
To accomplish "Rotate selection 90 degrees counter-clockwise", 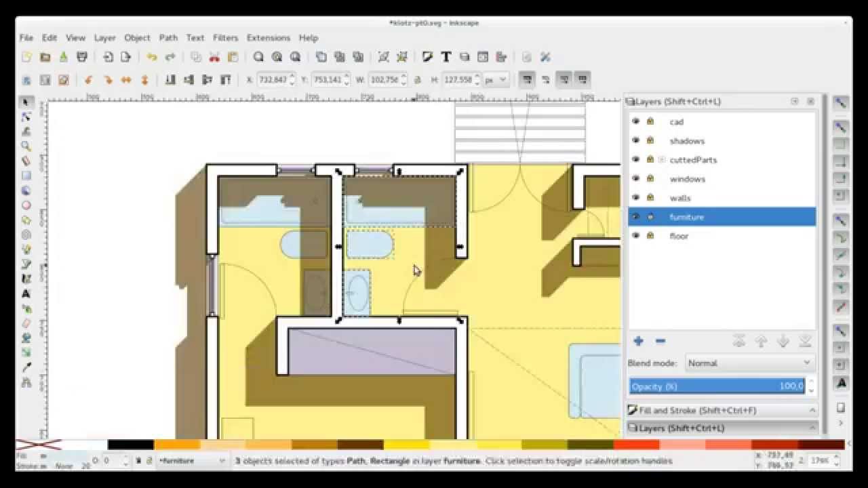I will point(89,80).
